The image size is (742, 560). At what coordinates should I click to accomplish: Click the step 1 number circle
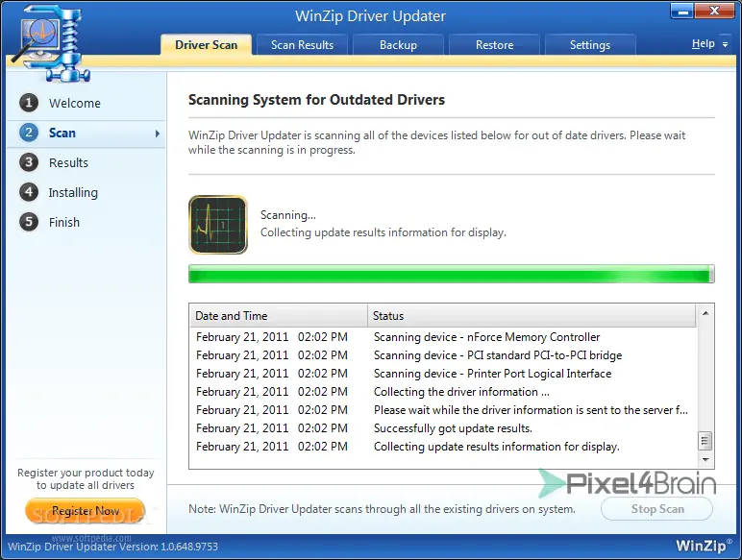(x=29, y=103)
